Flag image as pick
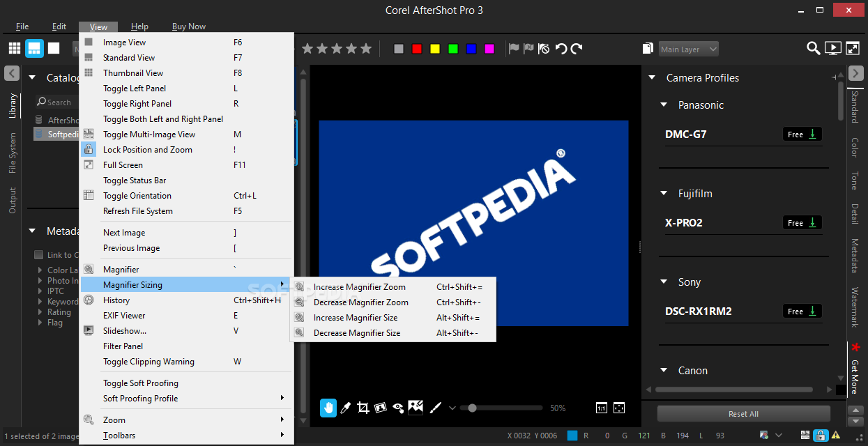 coord(514,48)
